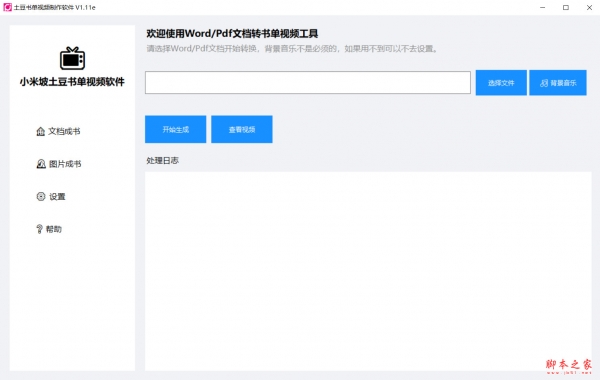Image resolution: width=600 pixels, height=380 pixels.
Task: Click the picture icon beside 图片成书
Action: [41, 164]
